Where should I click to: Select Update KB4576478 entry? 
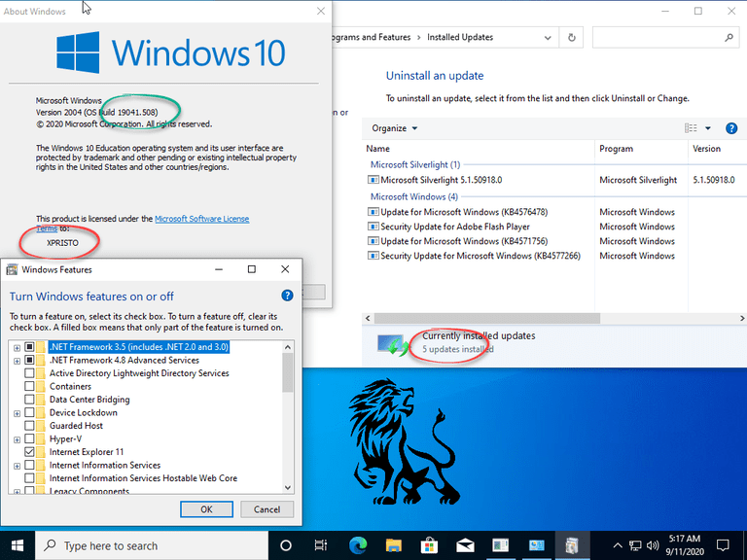click(x=464, y=212)
